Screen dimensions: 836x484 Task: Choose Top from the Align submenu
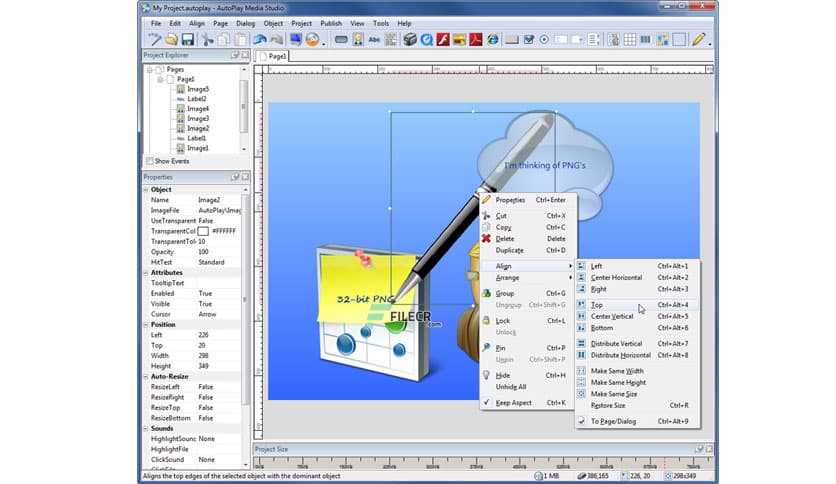[638, 305]
